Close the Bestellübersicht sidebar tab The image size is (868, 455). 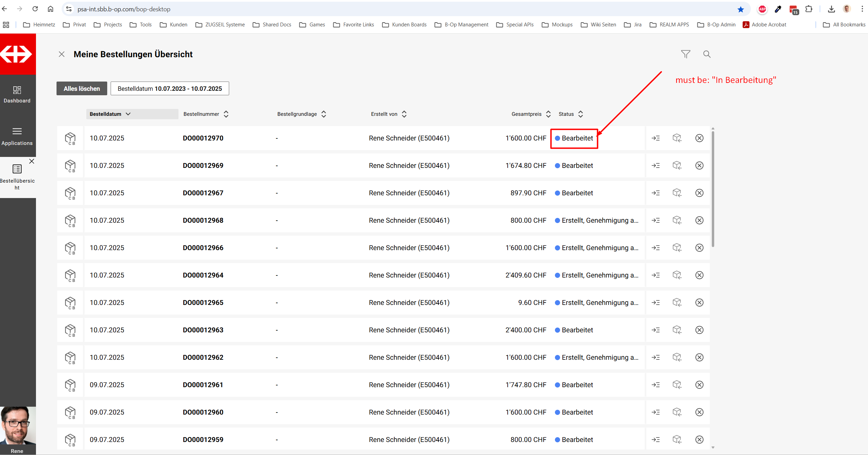click(x=32, y=161)
